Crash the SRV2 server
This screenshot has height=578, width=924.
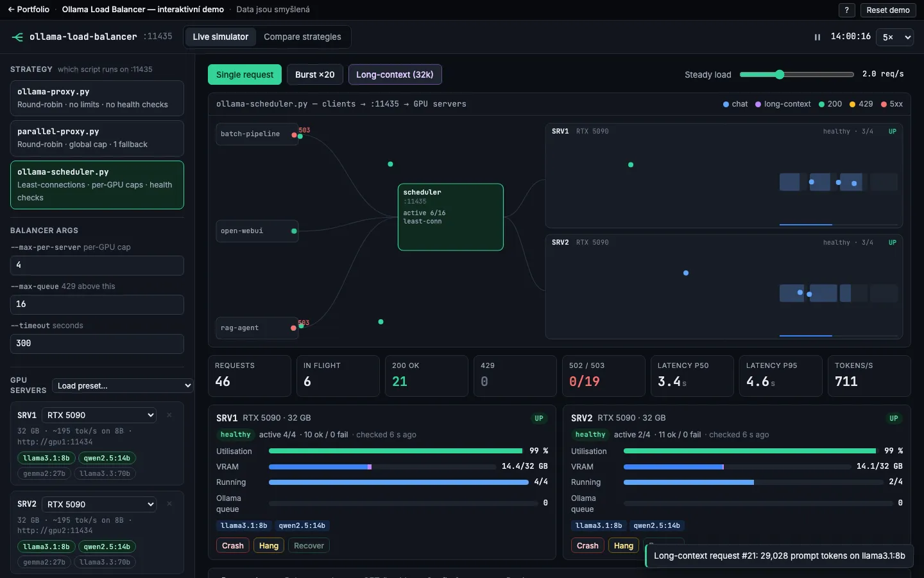click(x=588, y=546)
